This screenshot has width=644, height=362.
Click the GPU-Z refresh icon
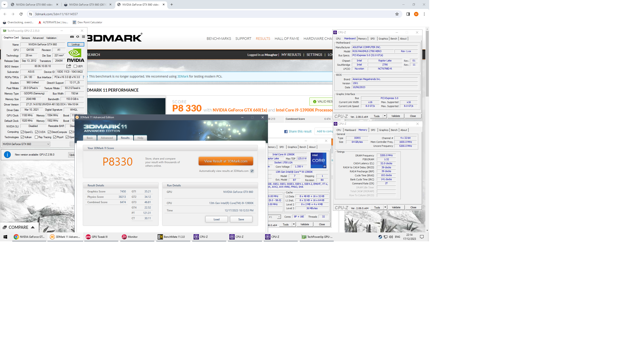coord(78,37)
